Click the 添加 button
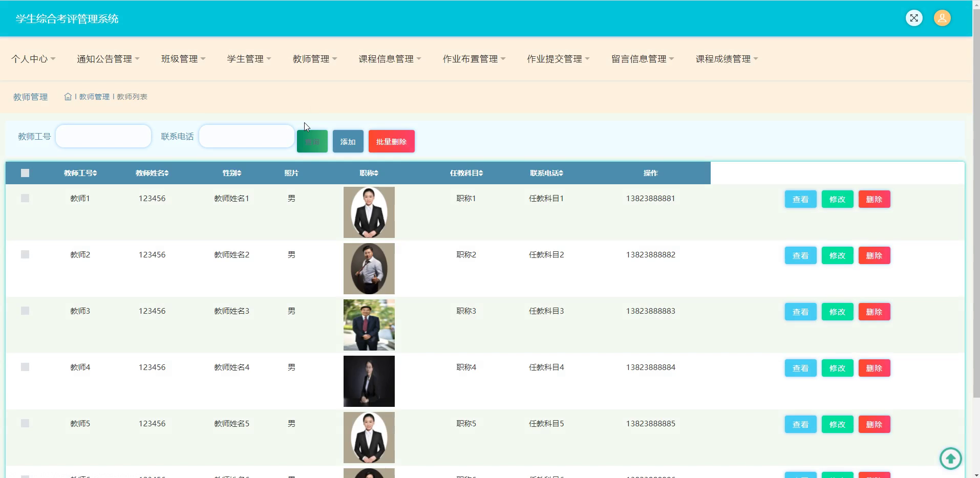The width and height of the screenshot is (980, 478). point(348,141)
